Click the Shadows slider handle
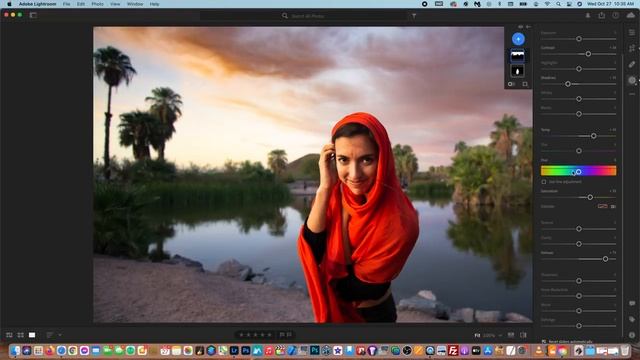This screenshot has height=360, width=640. point(568,84)
